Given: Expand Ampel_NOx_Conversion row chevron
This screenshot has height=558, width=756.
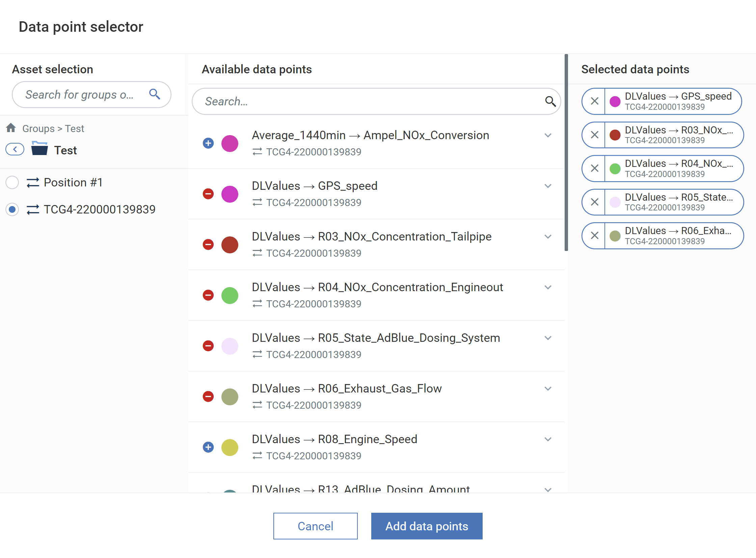Looking at the screenshot, I should (x=548, y=135).
